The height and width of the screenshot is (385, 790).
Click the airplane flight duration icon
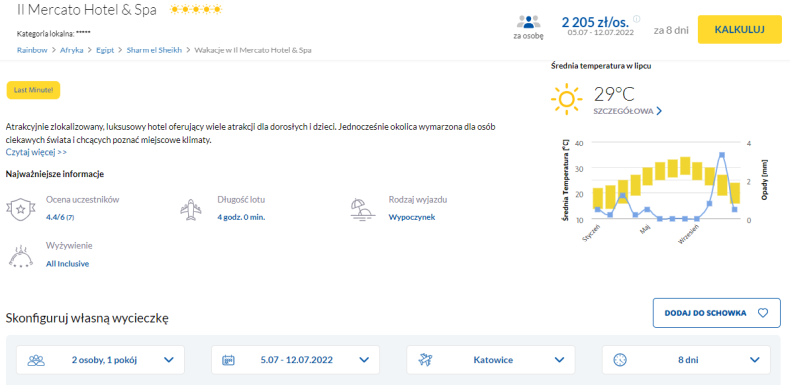point(190,209)
